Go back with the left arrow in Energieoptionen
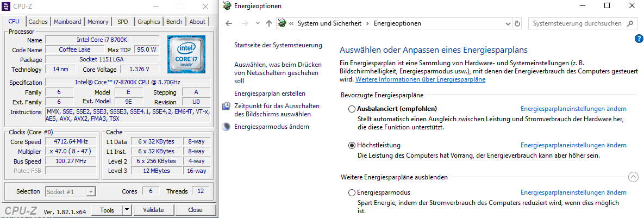Image resolution: width=644 pixels, height=218 pixels. 229,23
